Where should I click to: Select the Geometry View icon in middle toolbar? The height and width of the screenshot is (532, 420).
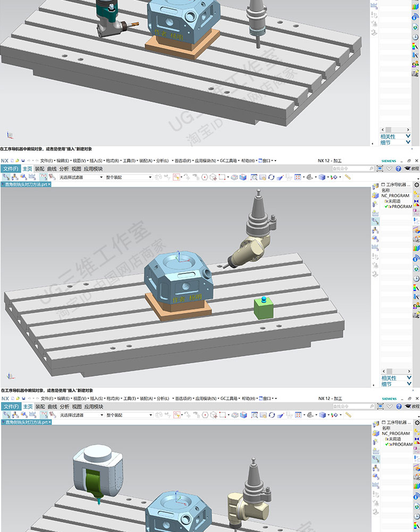23,177
